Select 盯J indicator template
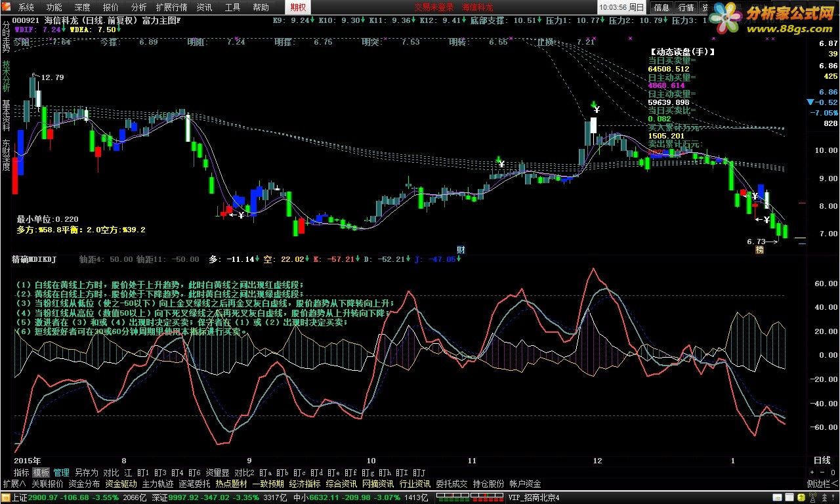The image size is (840, 504). 419,472
